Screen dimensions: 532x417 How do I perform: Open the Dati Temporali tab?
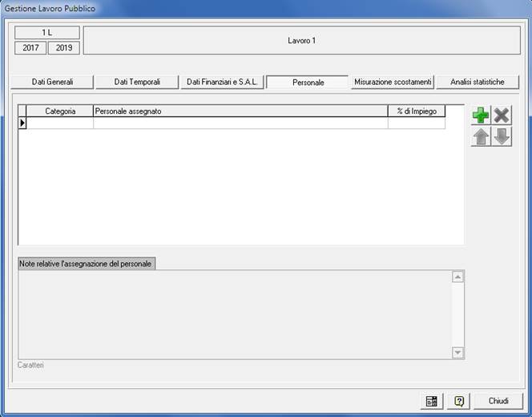(x=137, y=82)
